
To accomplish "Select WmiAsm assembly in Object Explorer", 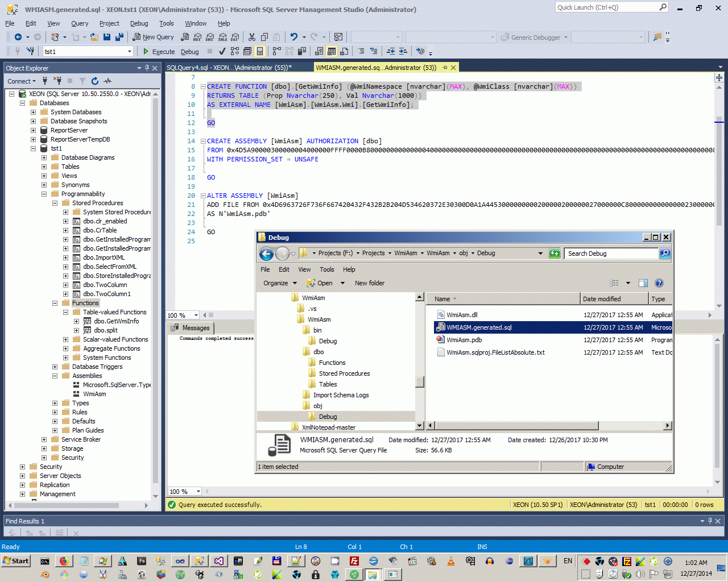I will pos(94,394).
